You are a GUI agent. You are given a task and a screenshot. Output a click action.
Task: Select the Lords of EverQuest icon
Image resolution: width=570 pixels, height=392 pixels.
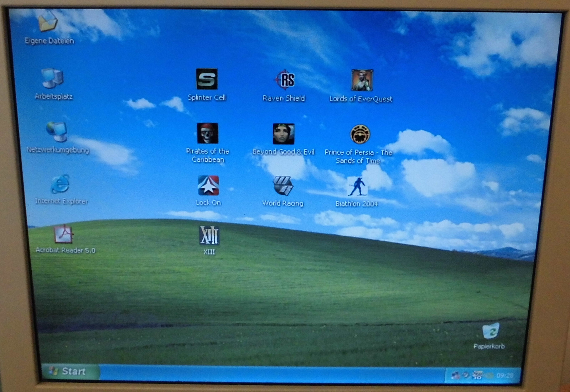pyautogui.click(x=362, y=80)
